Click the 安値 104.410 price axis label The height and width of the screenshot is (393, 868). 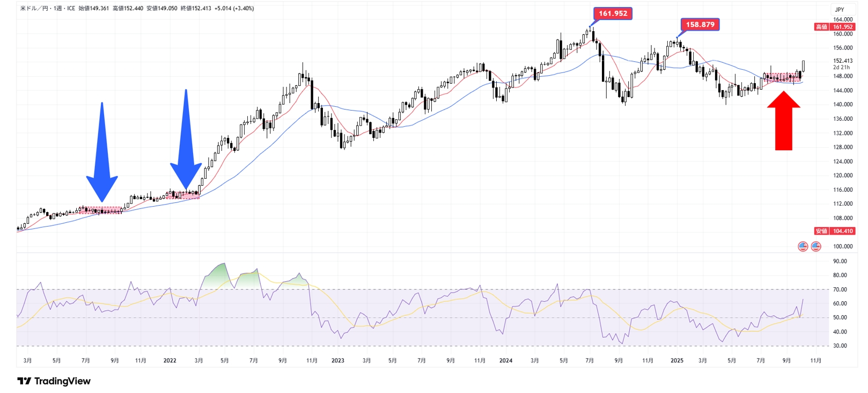pyautogui.click(x=835, y=231)
